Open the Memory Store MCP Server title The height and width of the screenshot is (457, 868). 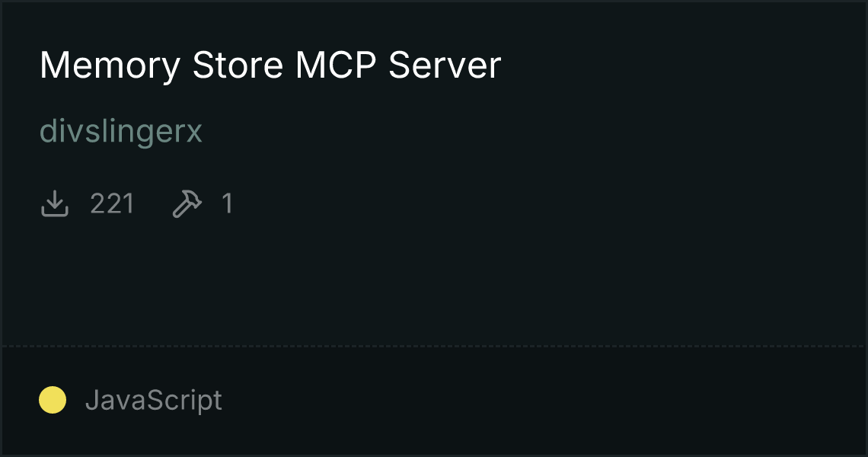(270, 66)
